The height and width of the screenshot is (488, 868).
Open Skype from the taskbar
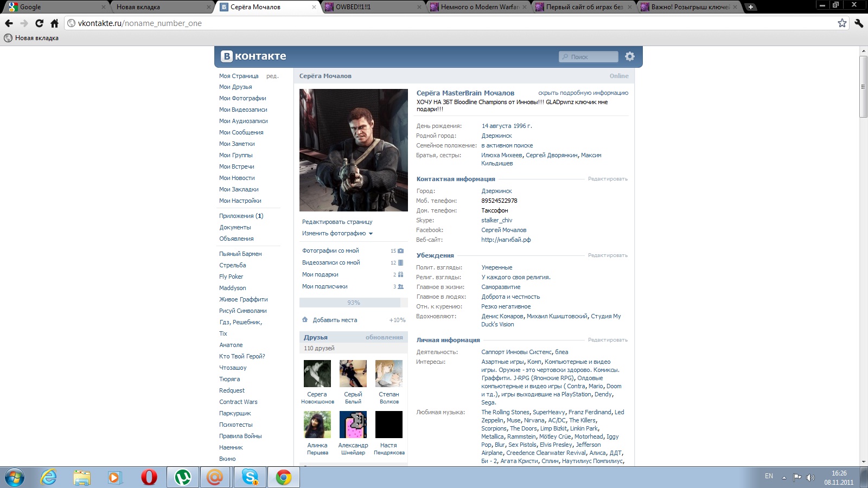click(250, 478)
